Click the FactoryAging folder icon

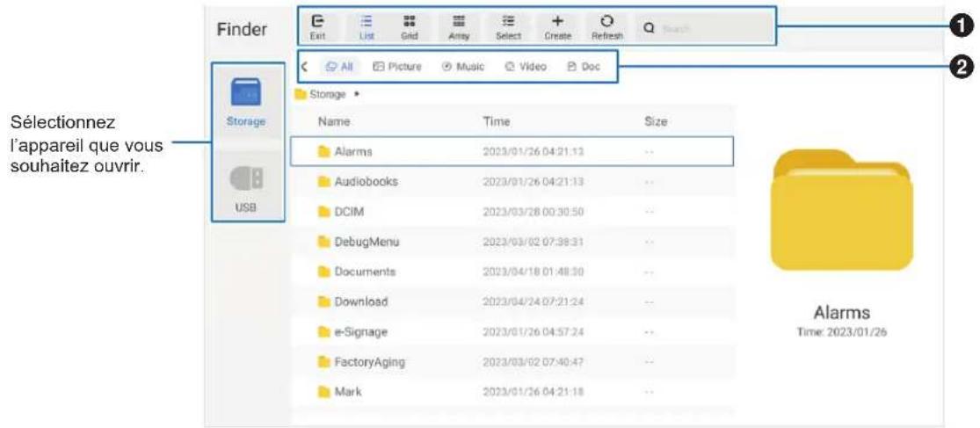pos(323,362)
